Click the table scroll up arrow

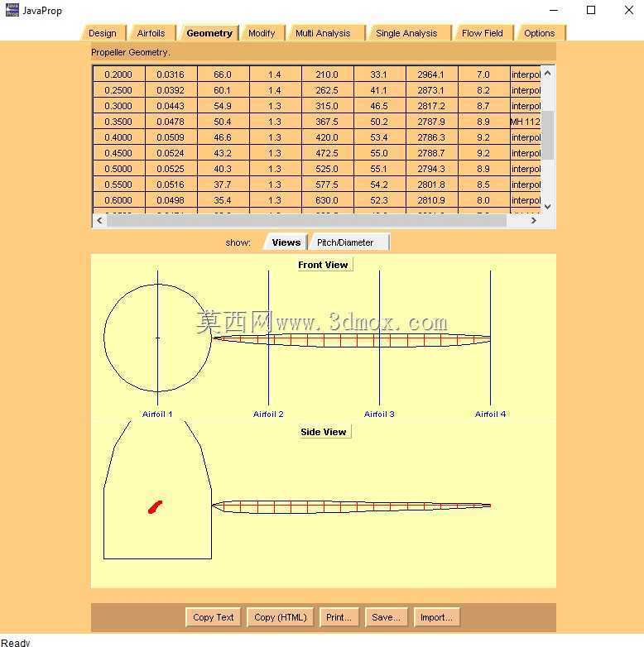(x=548, y=74)
